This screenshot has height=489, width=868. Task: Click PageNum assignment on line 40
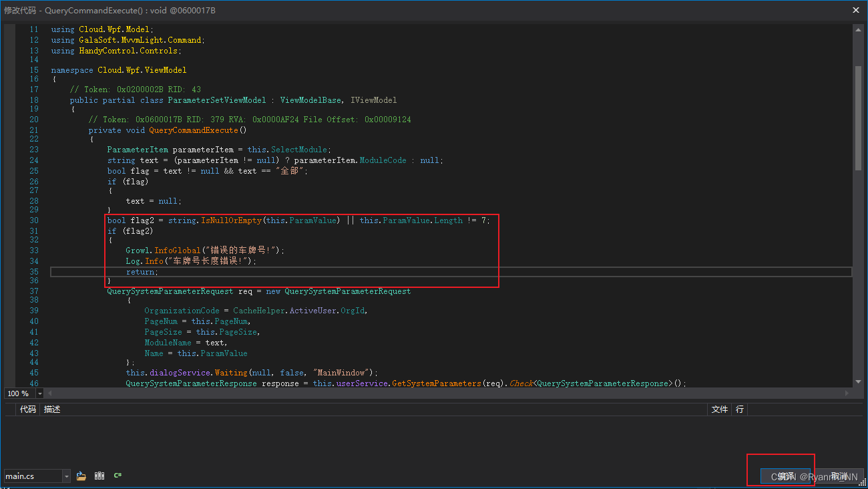pos(198,321)
